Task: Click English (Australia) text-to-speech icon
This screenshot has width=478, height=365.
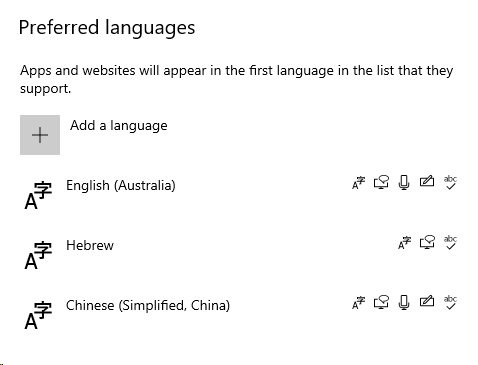Action: coord(381,183)
